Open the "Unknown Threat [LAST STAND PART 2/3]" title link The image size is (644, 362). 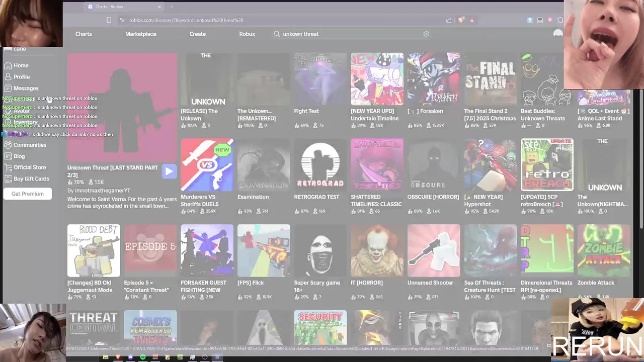[113, 171]
